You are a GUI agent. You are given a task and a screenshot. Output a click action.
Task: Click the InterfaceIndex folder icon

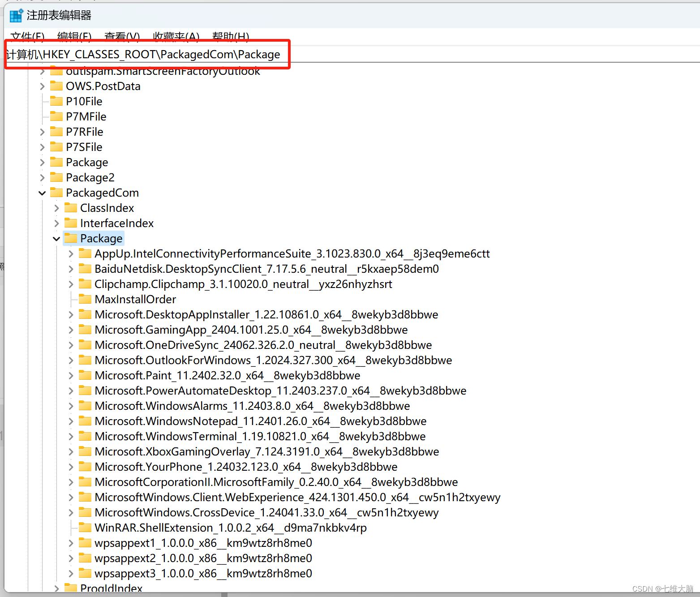tap(71, 223)
